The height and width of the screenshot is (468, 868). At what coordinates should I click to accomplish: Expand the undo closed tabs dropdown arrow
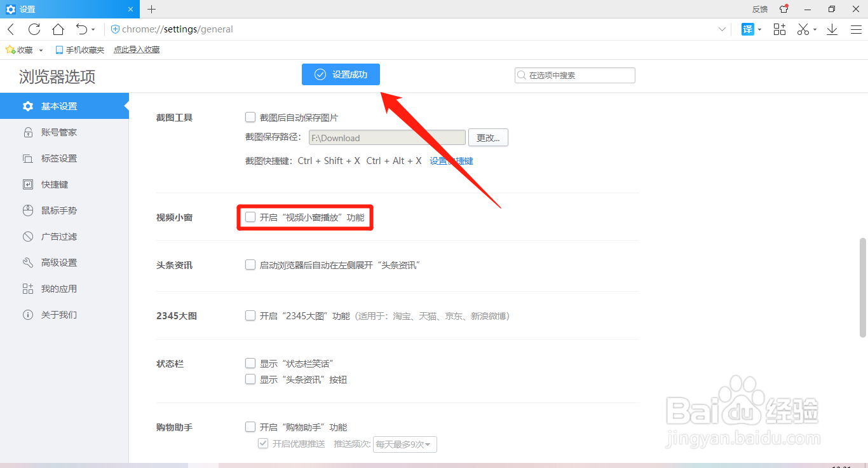[93, 30]
